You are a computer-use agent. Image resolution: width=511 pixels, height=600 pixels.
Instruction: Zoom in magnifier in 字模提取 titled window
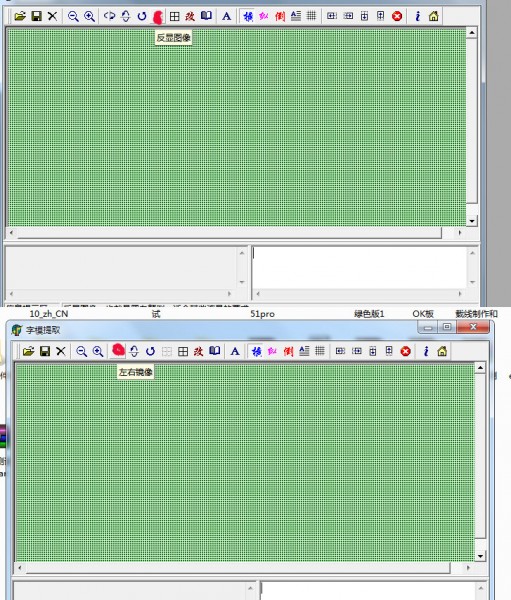coord(98,351)
